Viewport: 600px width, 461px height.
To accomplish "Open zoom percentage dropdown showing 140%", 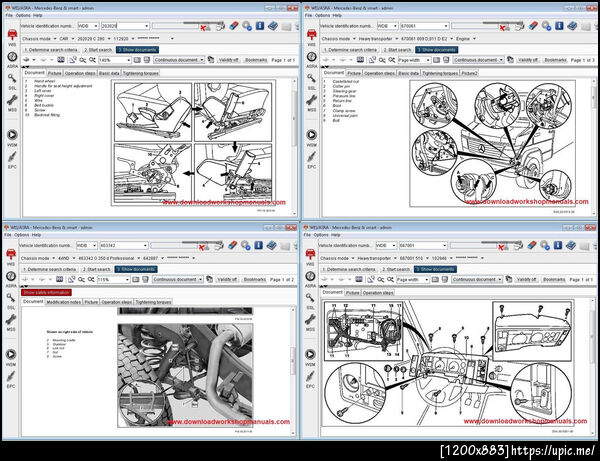I will point(115,60).
